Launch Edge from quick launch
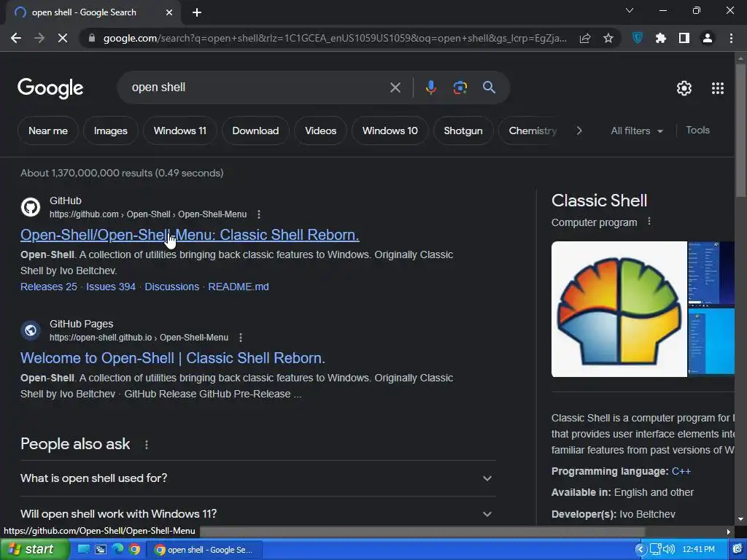This screenshot has width=747, height=560. pos(117,549)
